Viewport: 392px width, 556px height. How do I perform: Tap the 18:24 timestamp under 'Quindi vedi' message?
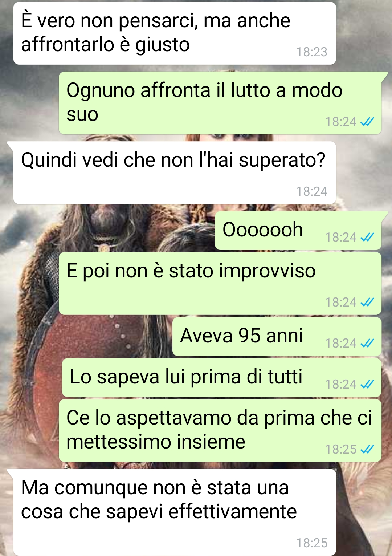click(312, 191)
